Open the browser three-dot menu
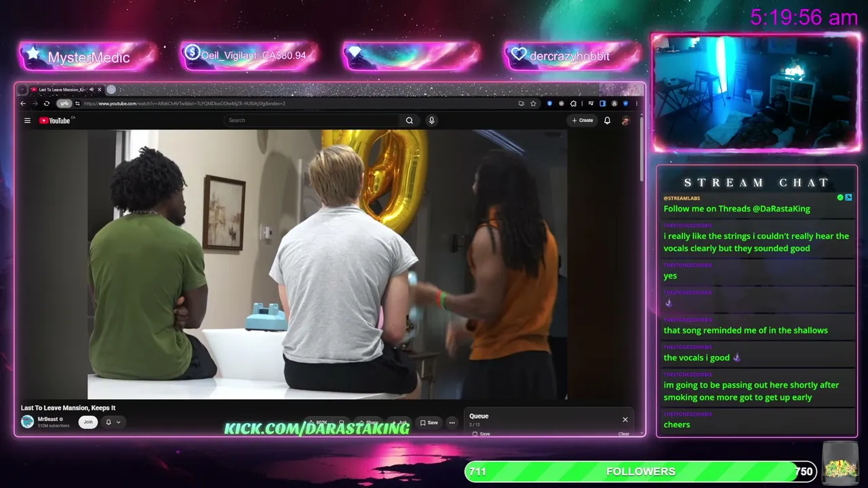 (x=636, y=104)
